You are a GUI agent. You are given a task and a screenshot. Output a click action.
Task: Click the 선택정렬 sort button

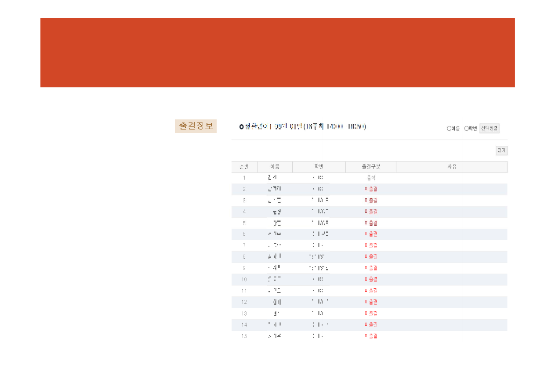(x=489, y=129)
